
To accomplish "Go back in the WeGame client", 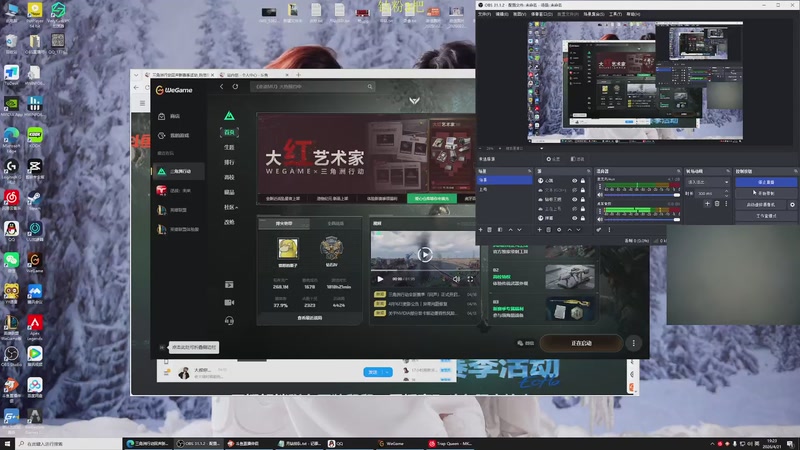I will pos(221,87).
